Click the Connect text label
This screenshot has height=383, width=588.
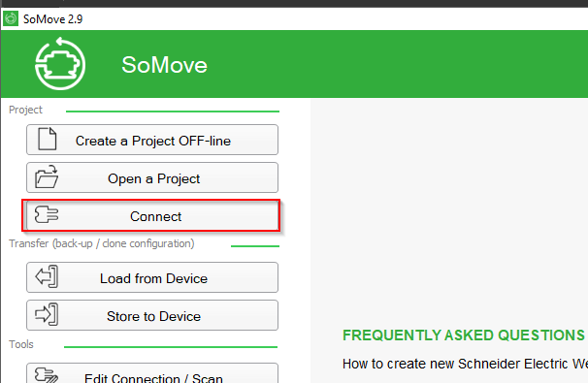[x=155, y=216]
